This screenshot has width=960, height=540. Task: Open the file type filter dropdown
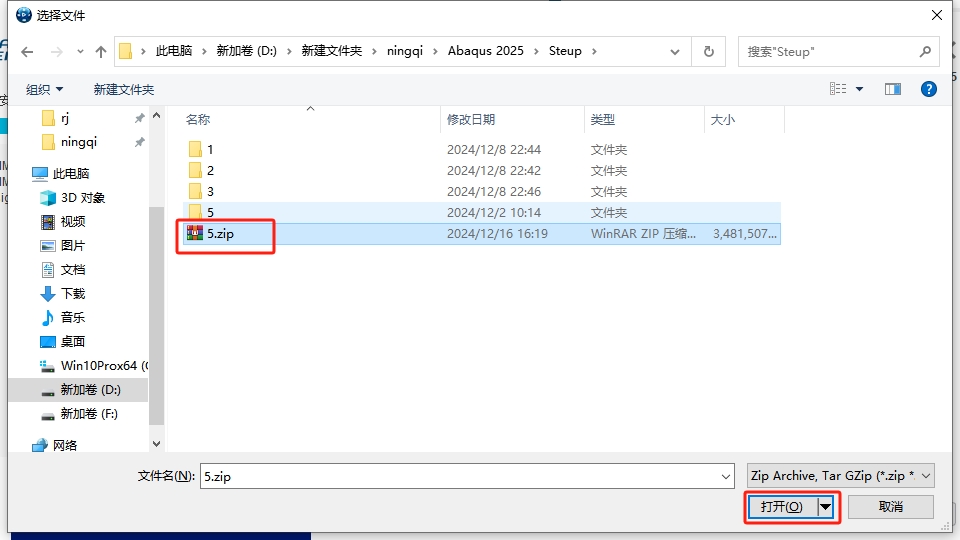click(x=841, y=476)
